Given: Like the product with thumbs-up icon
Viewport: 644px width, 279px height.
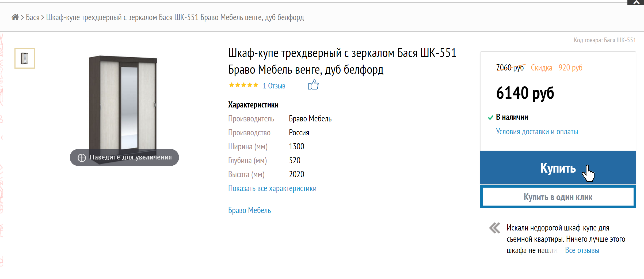Looking at the screenshot, I should pyautogui.click(x=313, y=85).
